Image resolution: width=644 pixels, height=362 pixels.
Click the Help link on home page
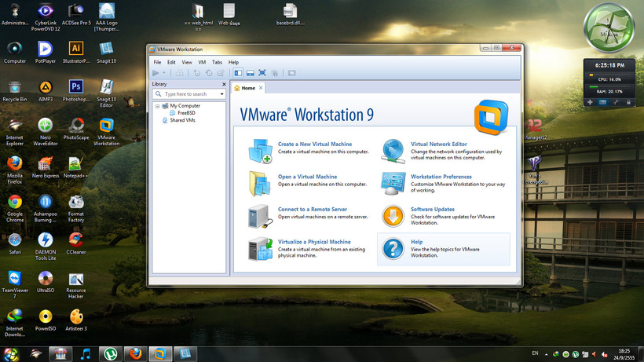(417, 242)
